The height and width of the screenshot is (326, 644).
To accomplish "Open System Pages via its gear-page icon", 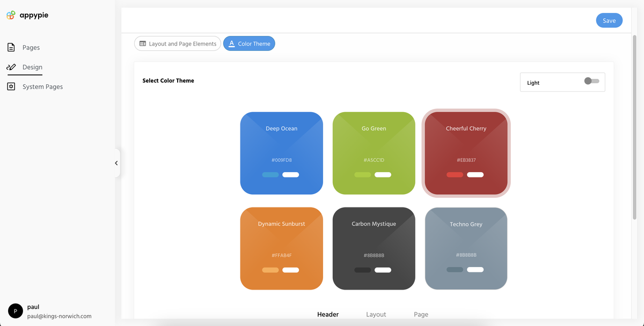I will (11, 86).
